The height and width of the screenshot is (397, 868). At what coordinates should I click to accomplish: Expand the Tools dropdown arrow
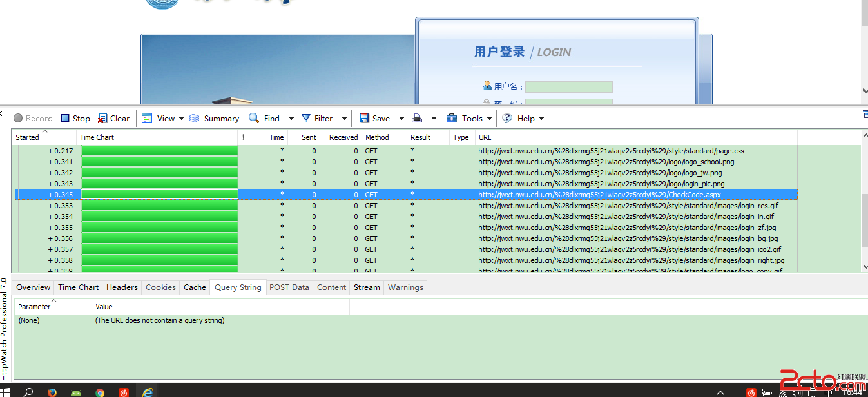coord(490,119)
